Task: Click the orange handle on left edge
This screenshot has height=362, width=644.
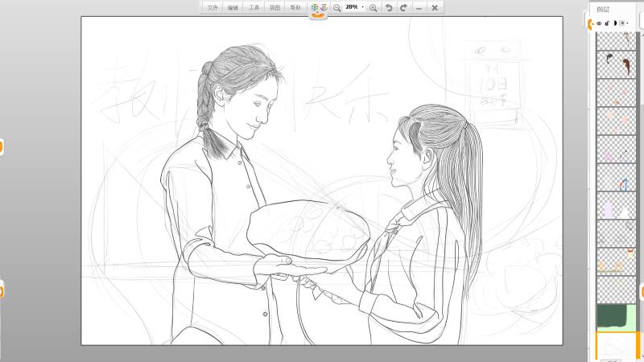Action: [x=2, y=146]
